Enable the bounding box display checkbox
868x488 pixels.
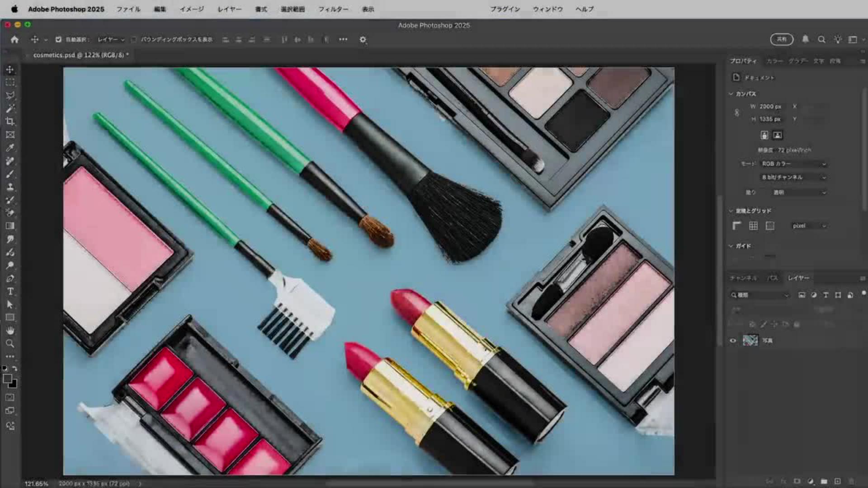pos(134,40)
